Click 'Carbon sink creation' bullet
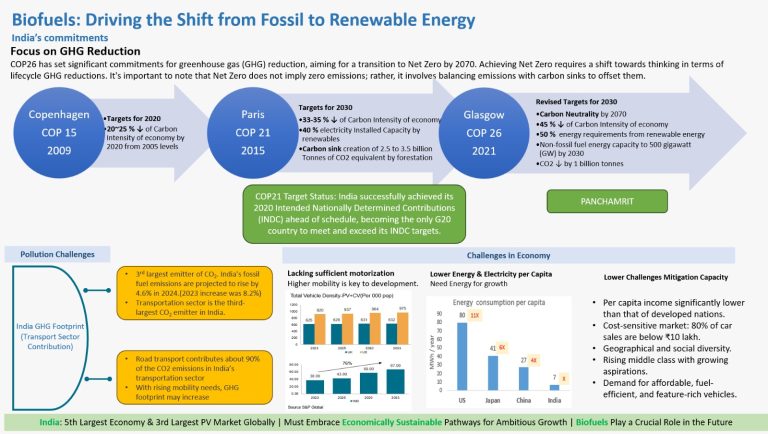This screenshot has height=434, width=768. (x=365, y=153)
